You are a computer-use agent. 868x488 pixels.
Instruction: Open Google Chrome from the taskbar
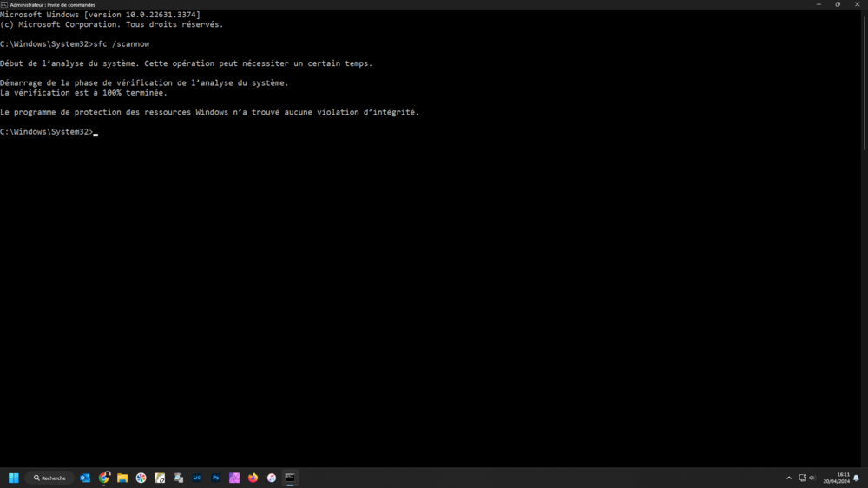point(104,478)
